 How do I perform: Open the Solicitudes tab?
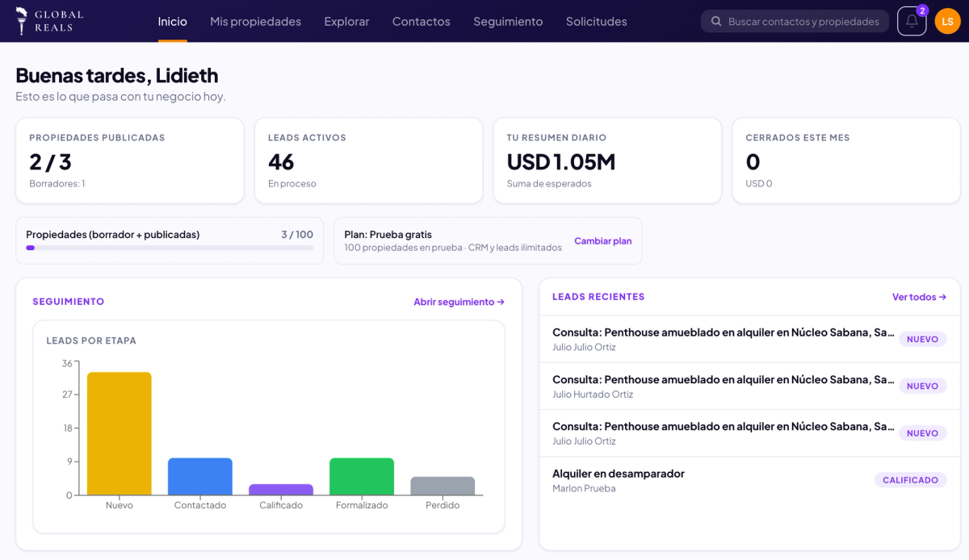click(x=596, y=22)
